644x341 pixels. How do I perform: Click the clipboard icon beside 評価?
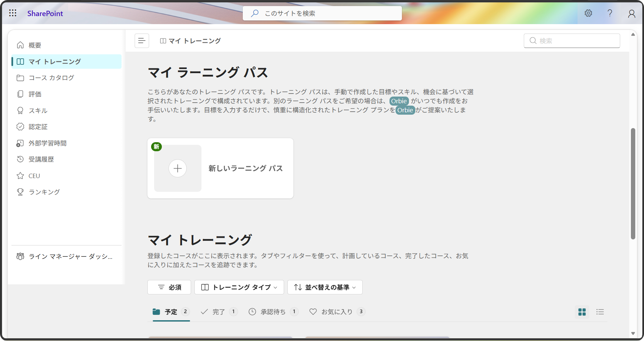[20, 94]
